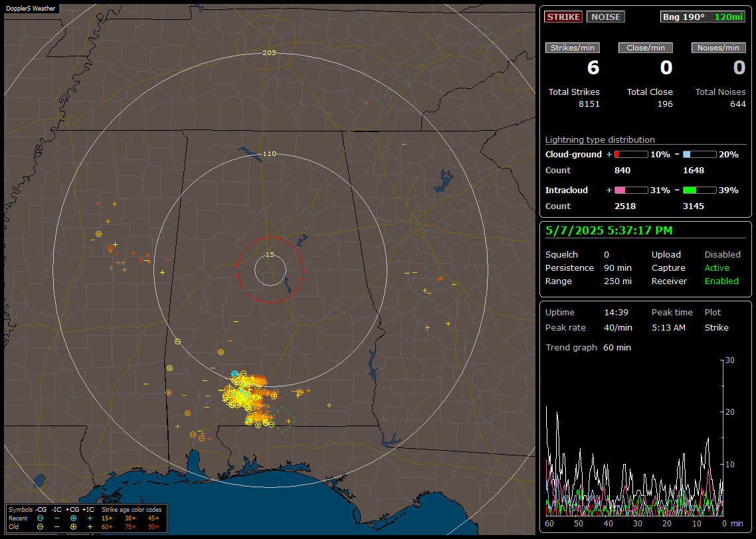Image resolution: width=756 pixels, height=539 pixels.
Task: Click the Total Close value 196
Action: 665,104
